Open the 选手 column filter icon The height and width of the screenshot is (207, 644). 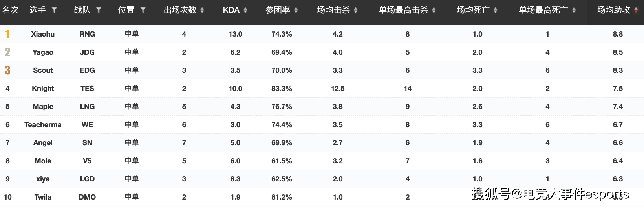tap(54, 10)
